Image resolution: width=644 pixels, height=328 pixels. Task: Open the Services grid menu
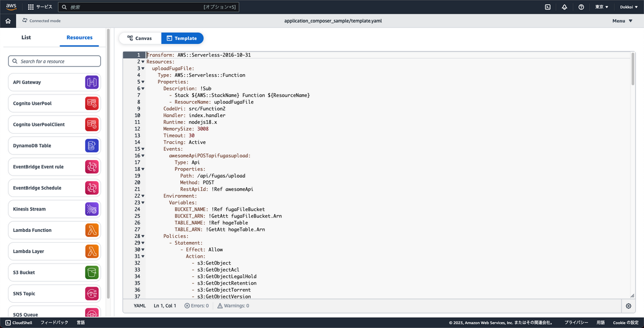[40, 7]
